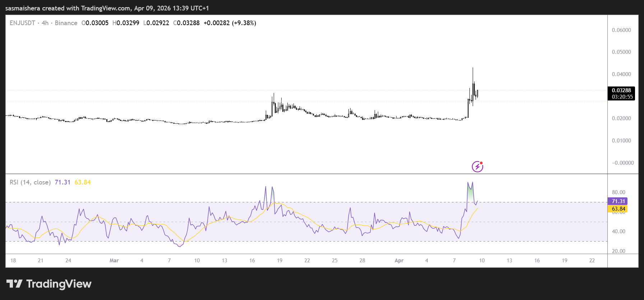Click the 80.00 level on RSI scale
The width and height of the screenshot is (644, 300).
coord(618,192)
